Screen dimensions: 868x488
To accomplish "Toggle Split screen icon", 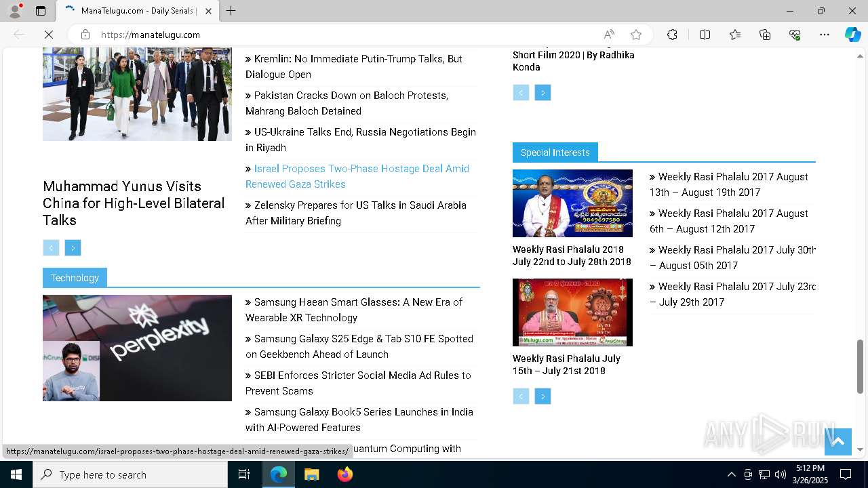I will pos(705,35).
